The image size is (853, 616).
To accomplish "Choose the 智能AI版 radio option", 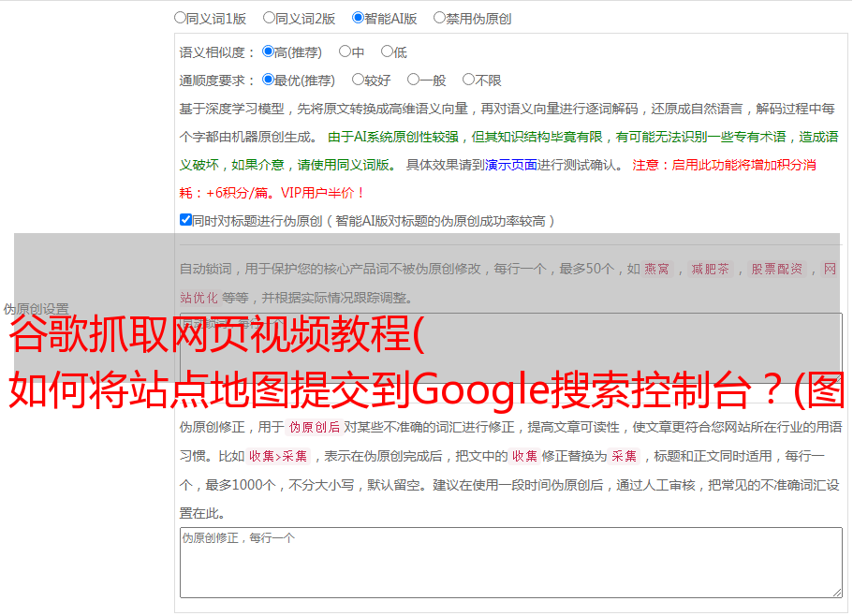I will tap(358, 18).
